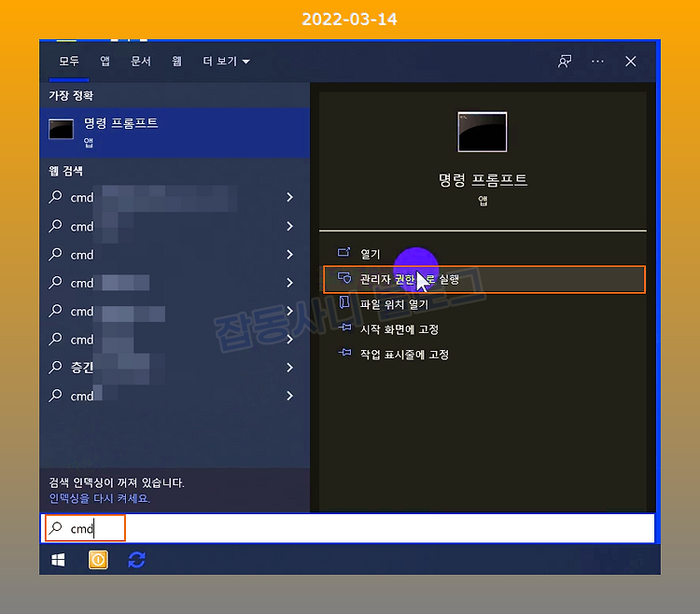Click 인덱싱을 다시 켜세요 link
Image resolution: width=700 pixels, height=614 pixels.
coord(99,498)
